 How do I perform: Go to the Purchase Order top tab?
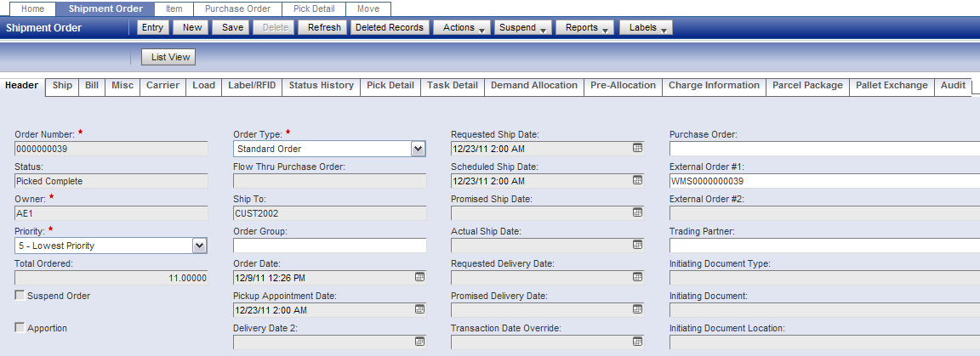pyautogui.click(x=237, y=8)
